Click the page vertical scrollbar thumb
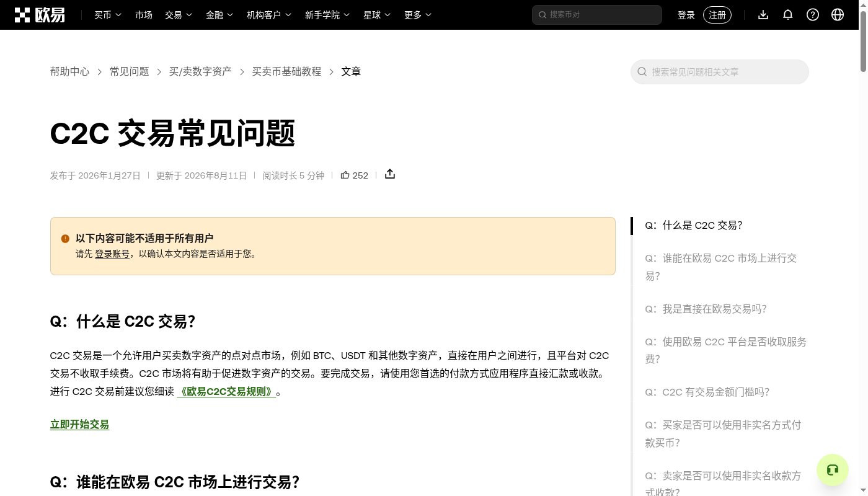 click(864, 40)
